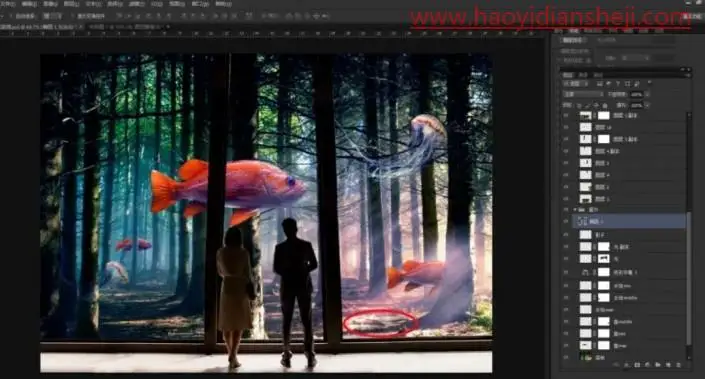705x379 pixels.
Task: Click the Add Layer Mask icon
Action: point(637,365)
